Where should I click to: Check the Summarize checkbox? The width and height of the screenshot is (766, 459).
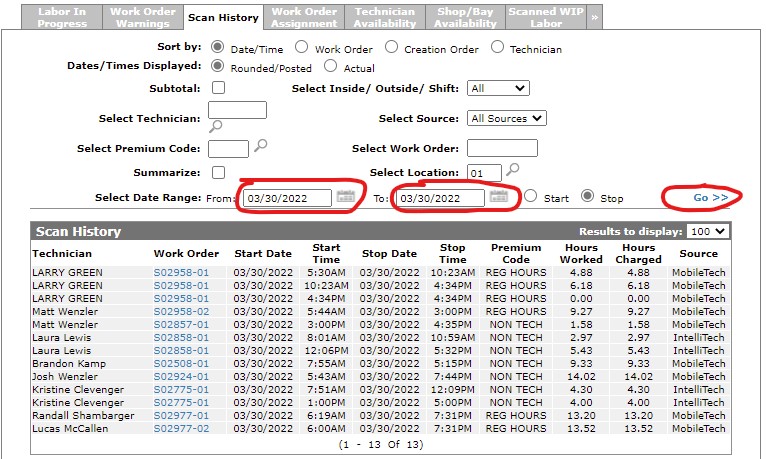(218, 173)
